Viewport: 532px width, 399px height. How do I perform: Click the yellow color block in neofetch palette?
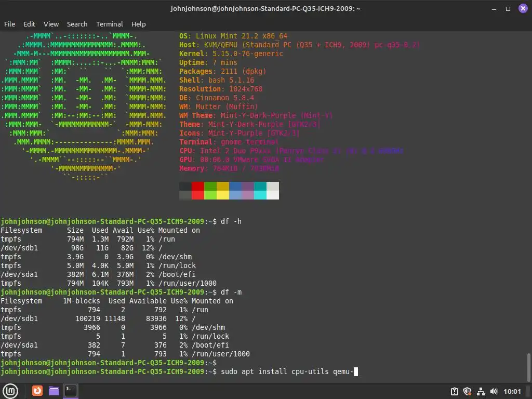pyautogui.click(x=222, y=190)
